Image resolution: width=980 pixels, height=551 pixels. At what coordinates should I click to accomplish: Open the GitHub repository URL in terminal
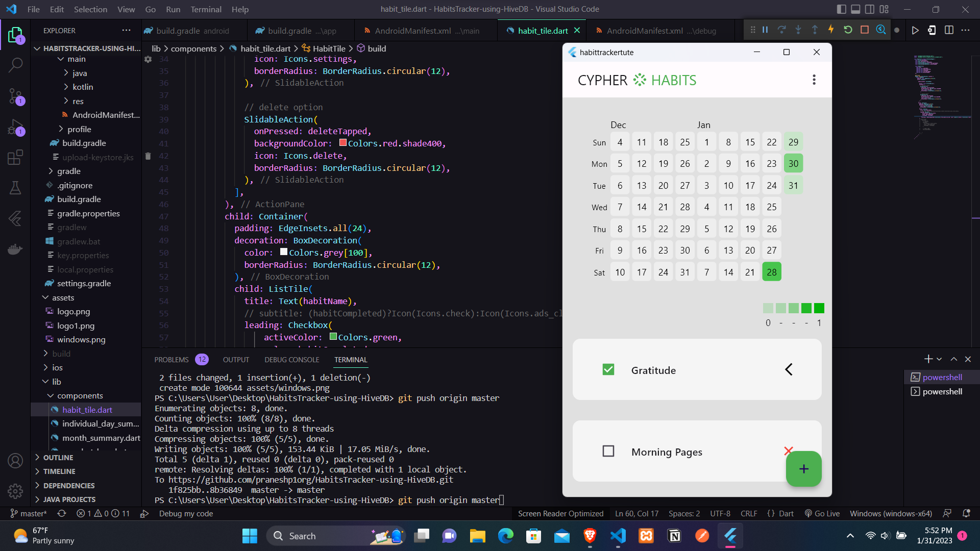[x=310, y=480]
